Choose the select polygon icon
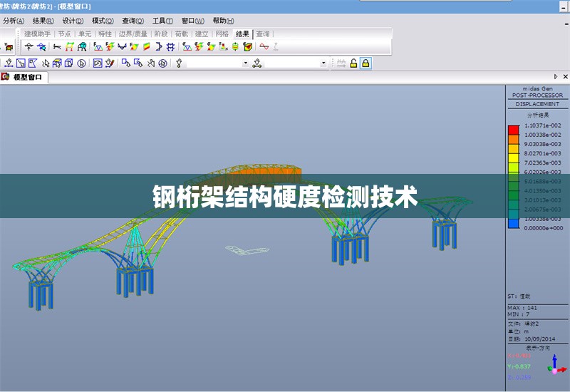Image resolution: width=570 pixels, height=392 pixels. 33,63
